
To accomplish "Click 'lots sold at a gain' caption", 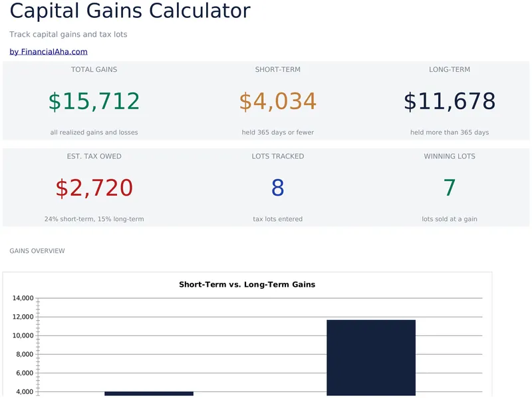I will pos(450,219).
